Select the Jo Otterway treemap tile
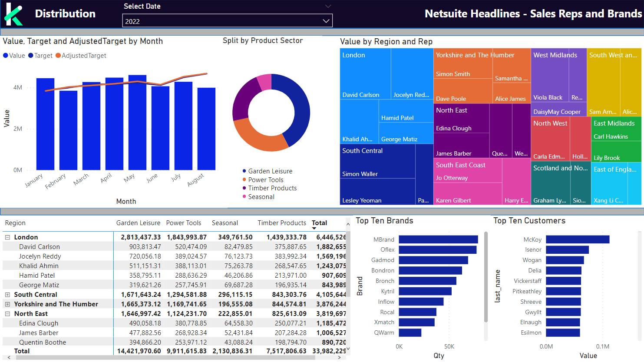 [x=468, y=170]
